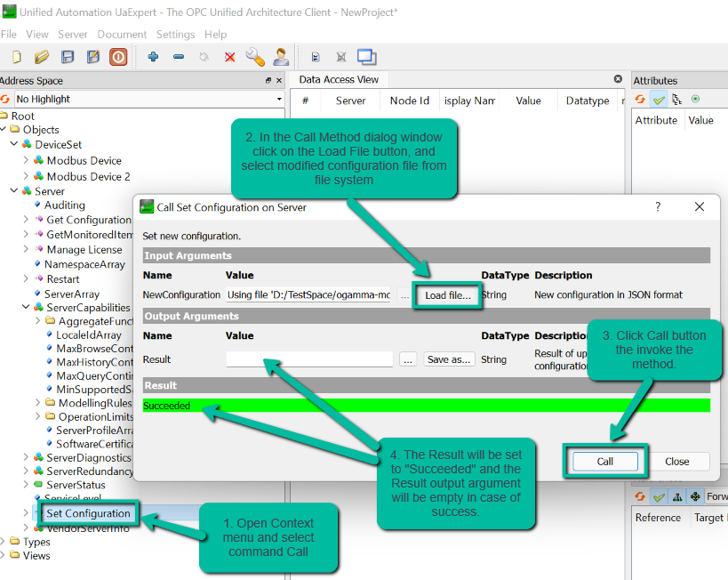Screen dimensions: 728x580
Task: Click the Change User person icon
Action: [280, 57]
